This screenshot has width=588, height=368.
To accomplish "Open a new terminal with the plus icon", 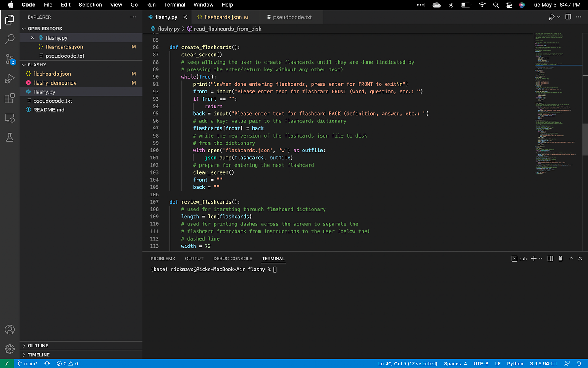I will coord(533,258).
